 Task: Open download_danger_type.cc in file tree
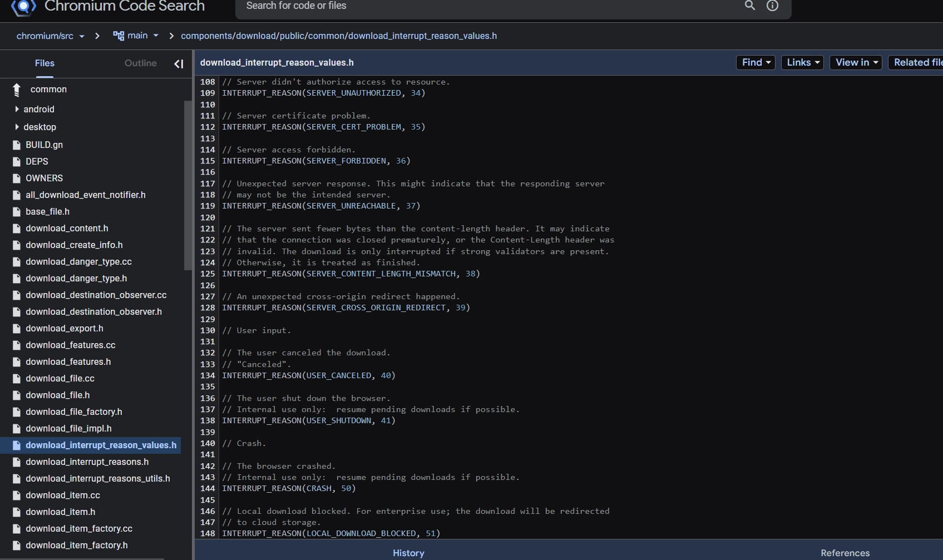pyautogui.click(x=78, y=262)
